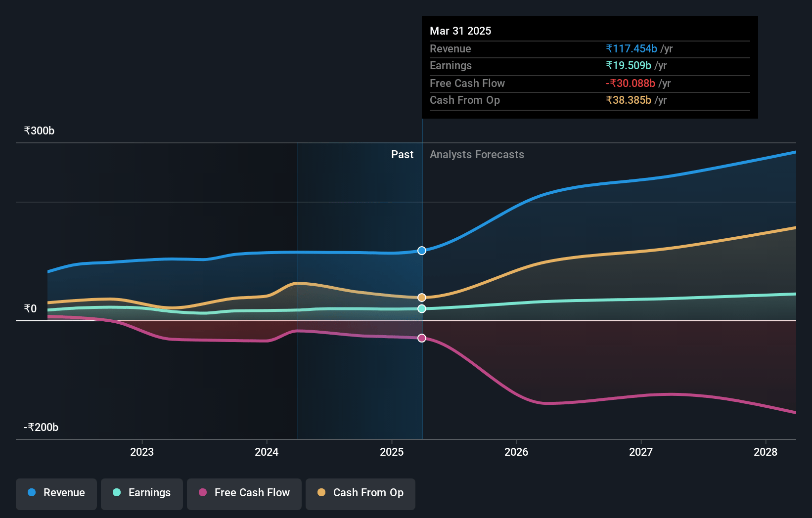Click the 2026 x-axis label
This screenshot has height=518, width=812.
pyautogui.click(x=516, y=452)
